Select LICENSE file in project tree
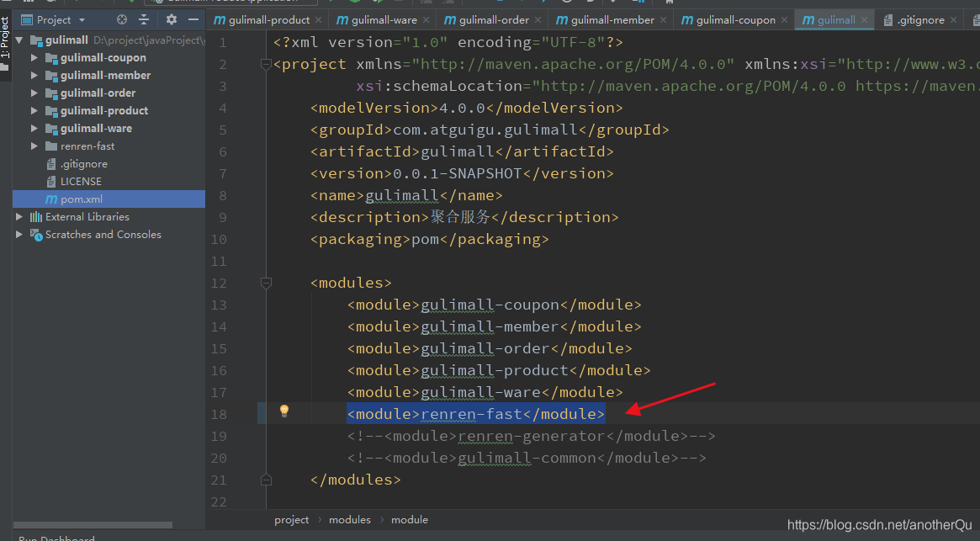The height and width of the screenshot is (541, 980). coord(81,182)
